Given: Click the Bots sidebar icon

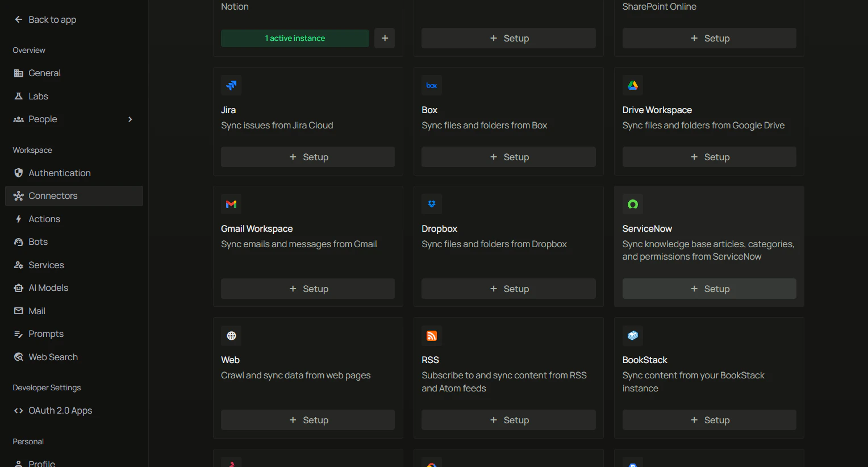Looking at the screenshot, I should coord(19,242).
